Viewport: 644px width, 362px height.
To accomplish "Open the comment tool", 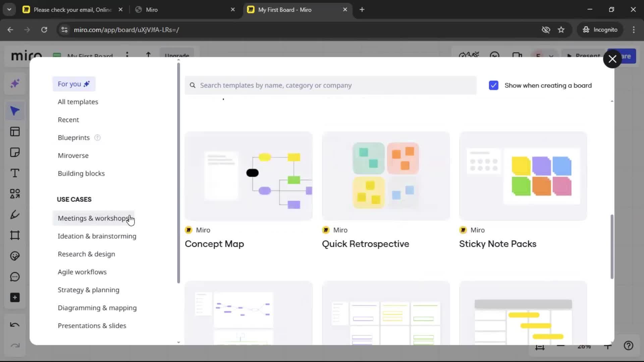I will coord(15,277).
